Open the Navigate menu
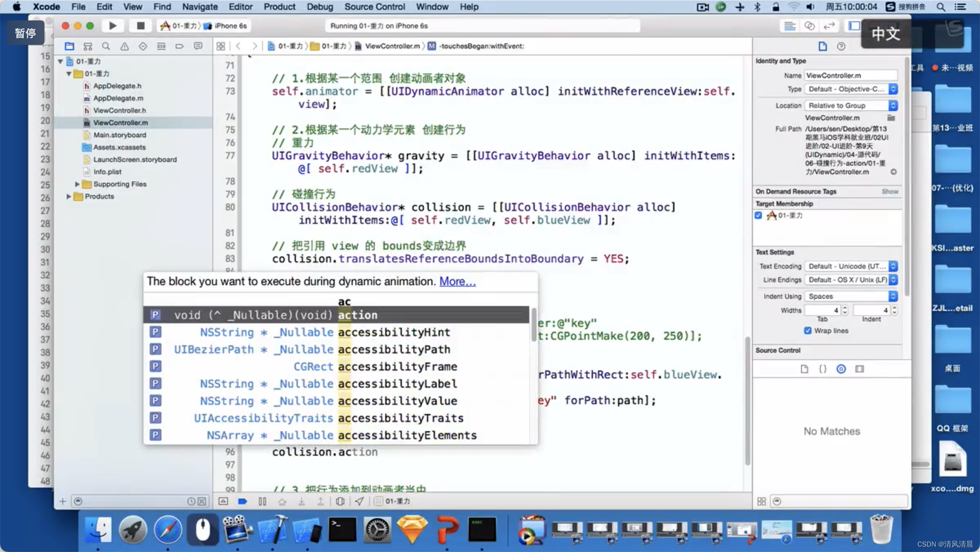Screen dimensions: 980x552 click(200, 7)
